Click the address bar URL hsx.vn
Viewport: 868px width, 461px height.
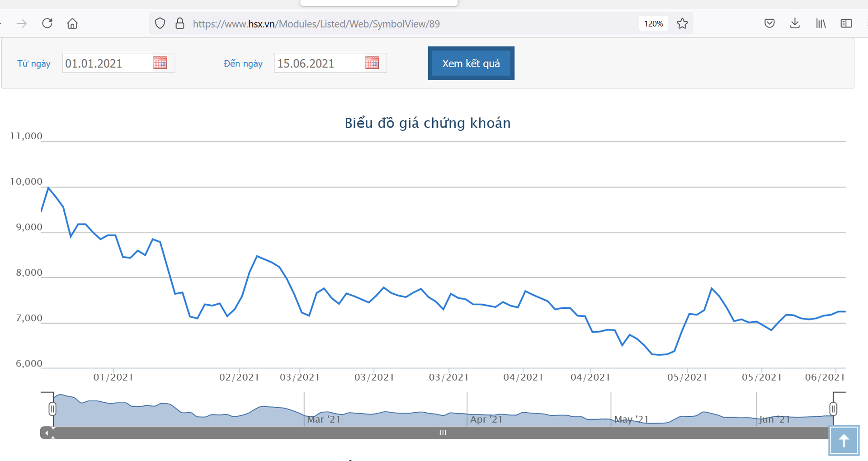point(316,24)
